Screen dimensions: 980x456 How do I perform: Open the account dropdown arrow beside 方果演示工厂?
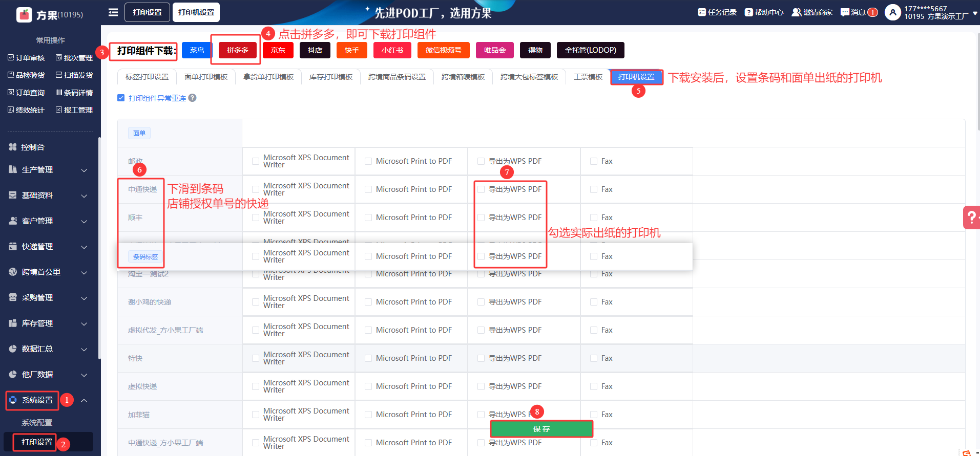pyautogui.click(x=975, y=13)
